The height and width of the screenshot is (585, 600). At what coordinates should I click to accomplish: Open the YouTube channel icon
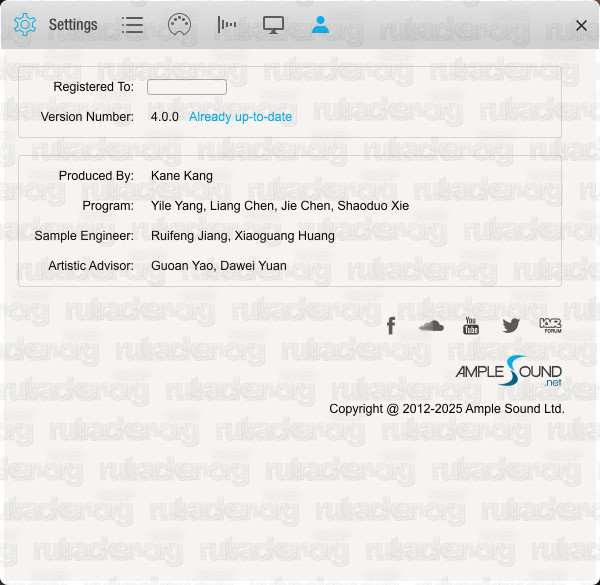click(471, 326)
